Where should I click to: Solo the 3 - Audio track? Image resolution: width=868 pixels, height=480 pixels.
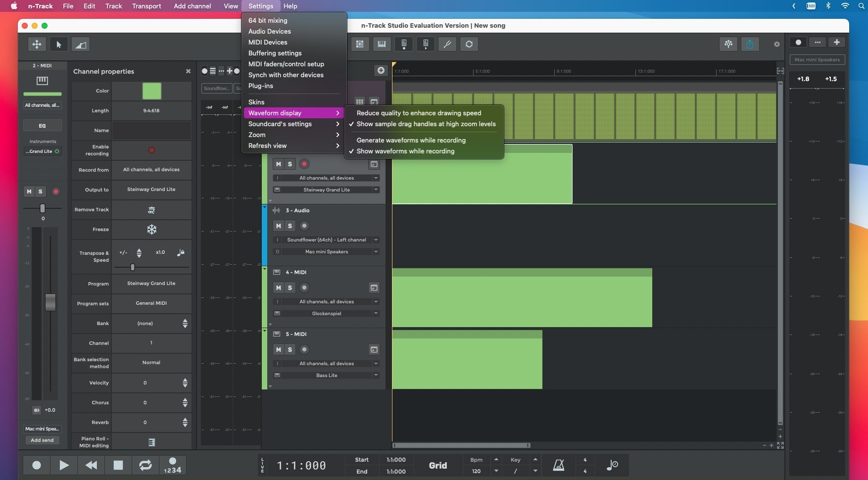(x=290, y=226)
